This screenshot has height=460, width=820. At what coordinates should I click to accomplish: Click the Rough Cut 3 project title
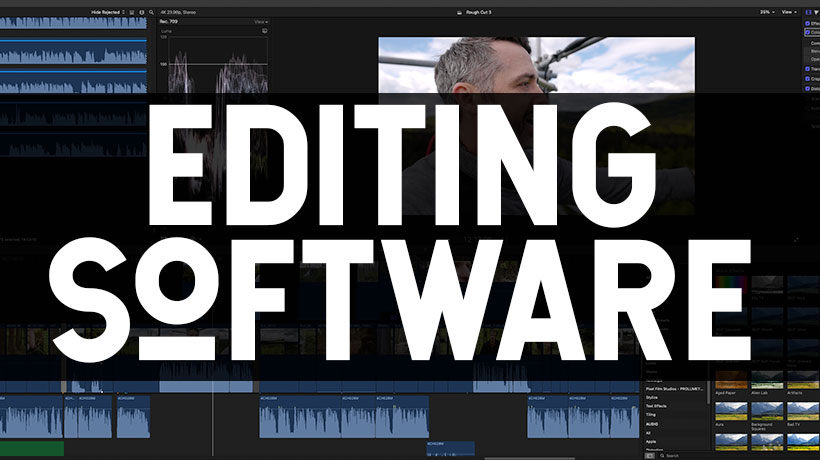point(479,12)
